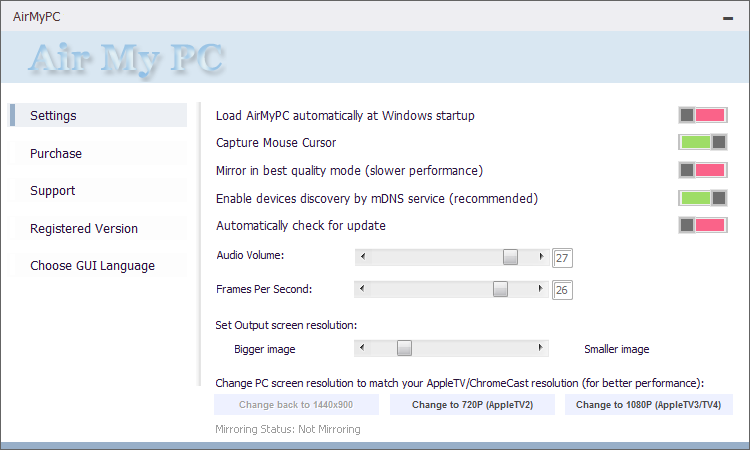This screenshot has height=450, width=750.
Task: Click Change back to 1440x900 button
Action: click(x=296, y=405)
